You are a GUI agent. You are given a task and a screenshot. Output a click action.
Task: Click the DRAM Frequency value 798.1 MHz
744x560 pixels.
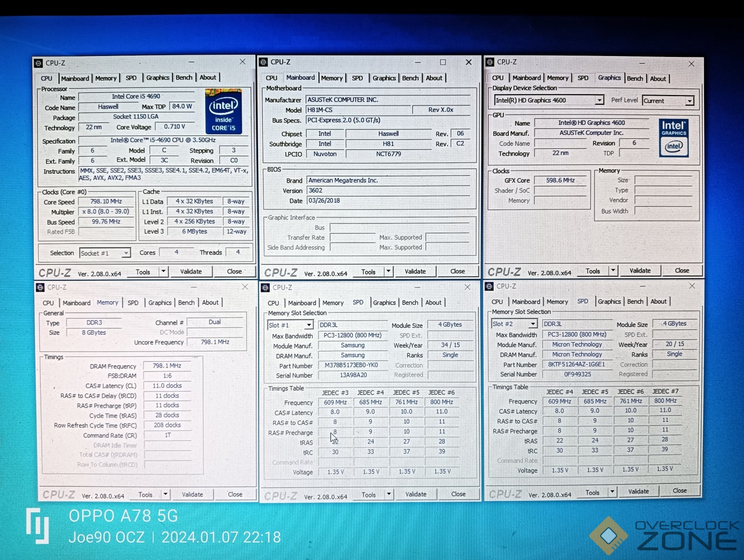point(167,366)
